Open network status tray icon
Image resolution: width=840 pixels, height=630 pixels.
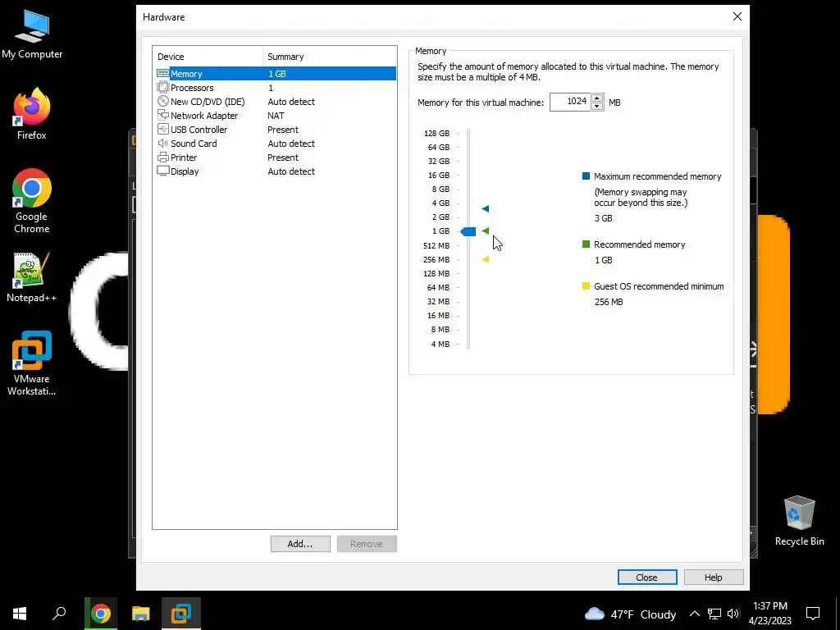(714, 614)
